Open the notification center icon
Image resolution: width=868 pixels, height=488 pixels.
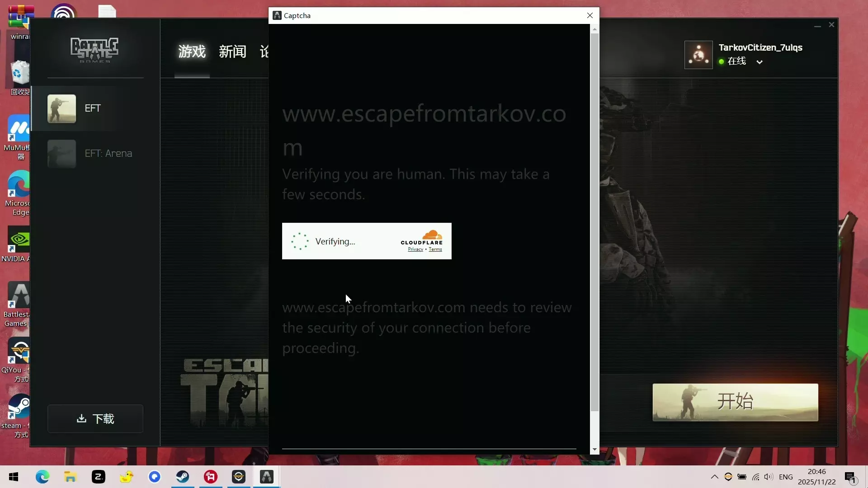850,477
